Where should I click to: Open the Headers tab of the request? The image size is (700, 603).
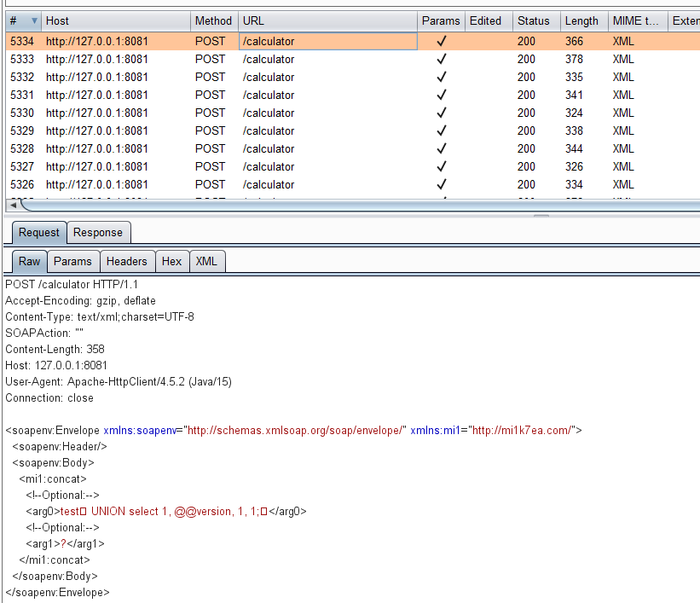(x=126, y=261)
